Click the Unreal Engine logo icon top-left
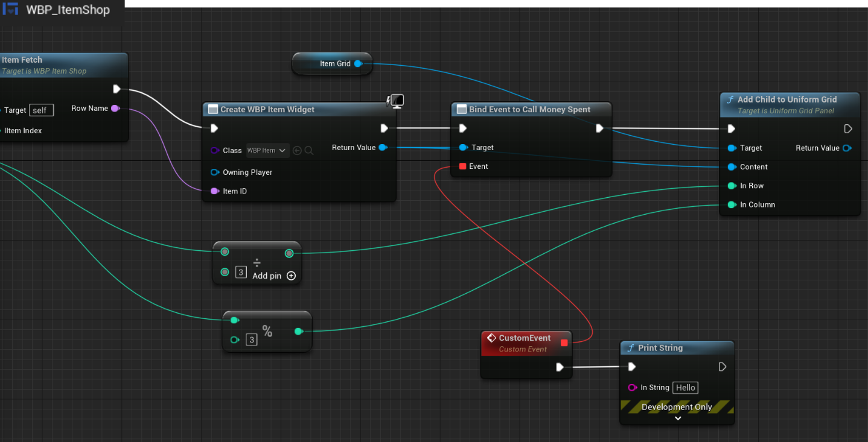The image size is (868, 442). pyautogui.click(x=10, y=9)
